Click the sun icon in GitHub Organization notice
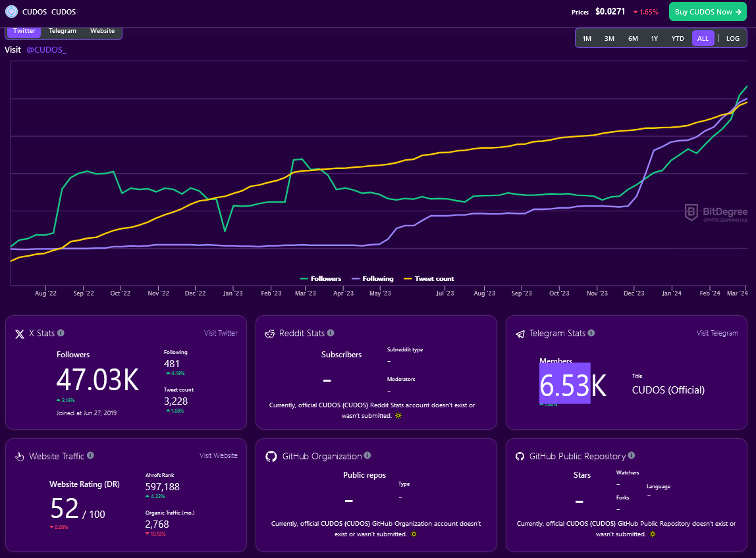 coord(414,534)
